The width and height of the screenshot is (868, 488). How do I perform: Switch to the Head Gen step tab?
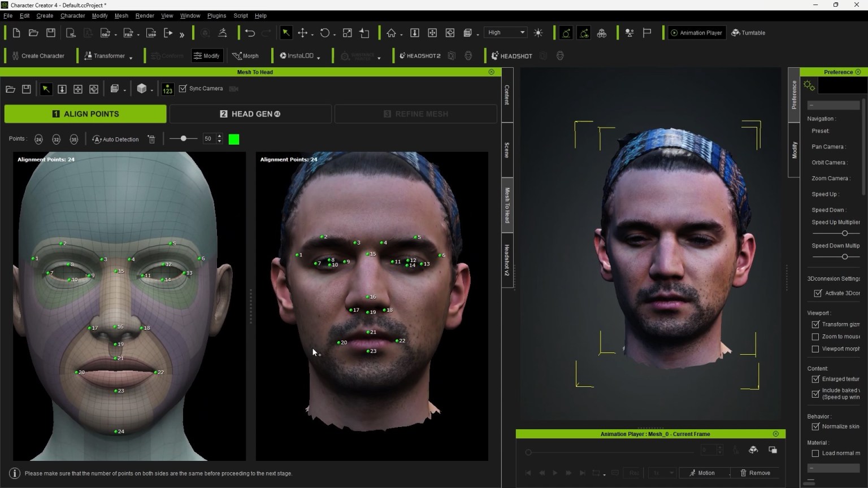(x=250, y=114)
